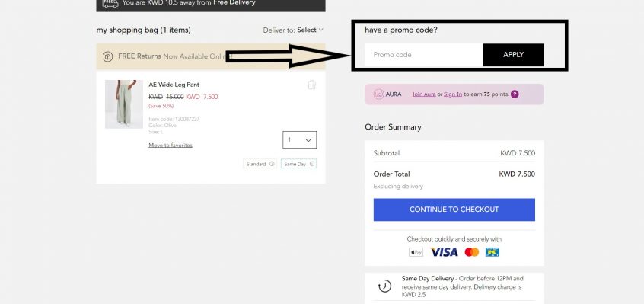Click the KNET payment logo

(x=492, y=252)
